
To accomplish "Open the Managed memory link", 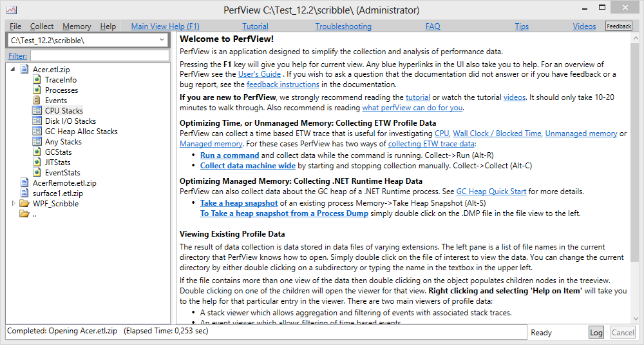I will (211, 144).
